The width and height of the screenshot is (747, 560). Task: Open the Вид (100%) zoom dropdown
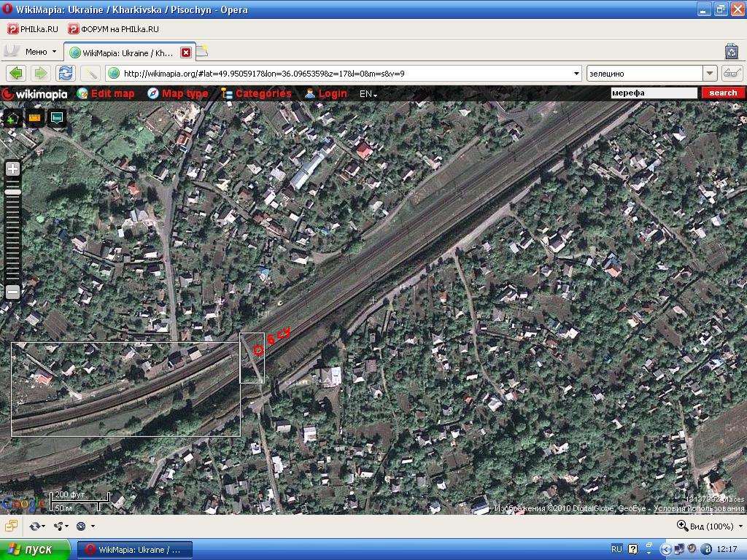pyautogui.click(x=709, y=526)
